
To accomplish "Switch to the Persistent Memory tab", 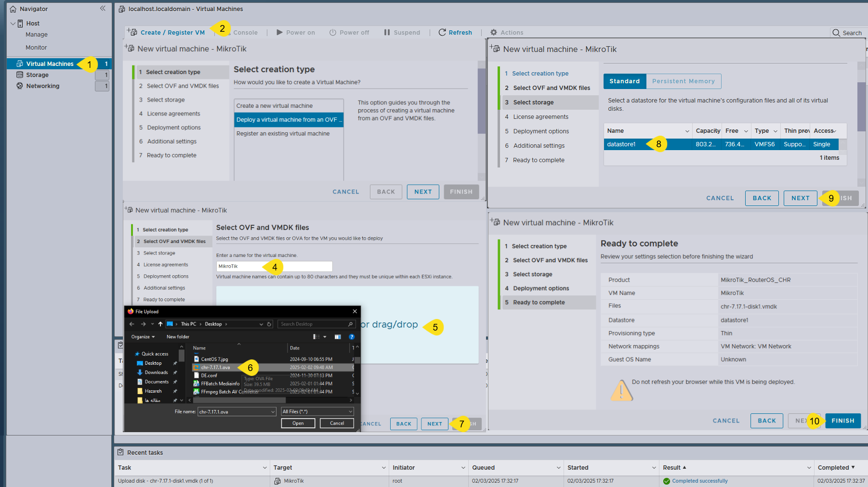I will point(684,81).
